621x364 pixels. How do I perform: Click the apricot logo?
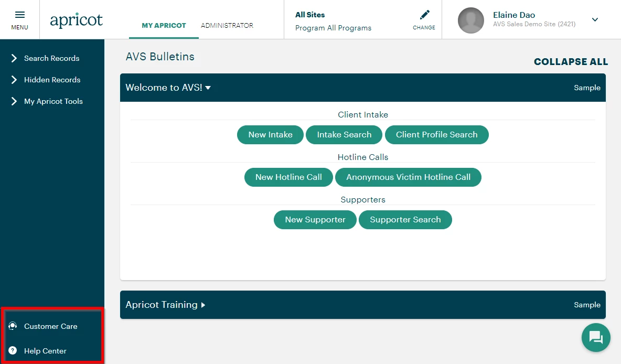pos(76,20)
